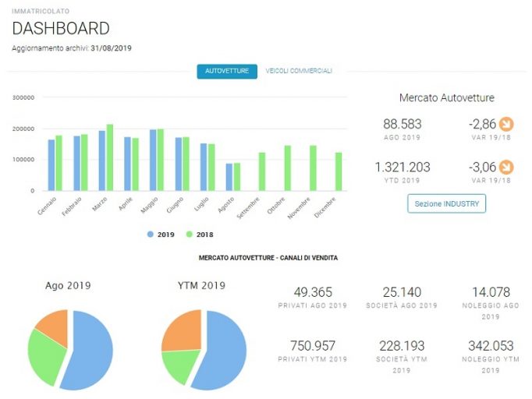The image size is (532, 399).
Task: Click the Settembre axis label
Action: 248,207
